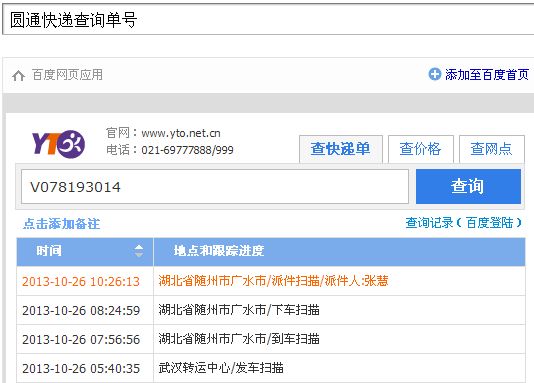534x383 pixels.
Task: Open the 百度网页应用 link
Action: 67,75
